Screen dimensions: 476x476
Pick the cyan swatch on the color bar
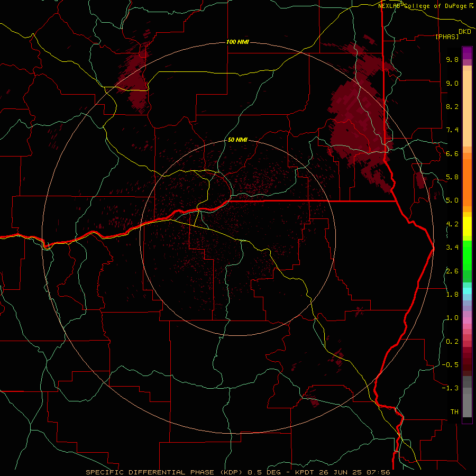coord(467,290)
